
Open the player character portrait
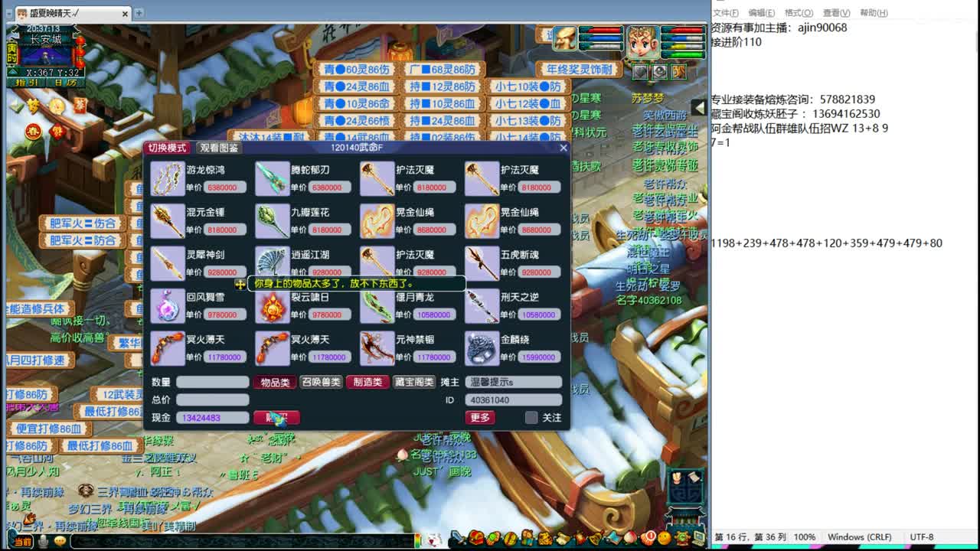pyautogui.click(x=643, y=42)
